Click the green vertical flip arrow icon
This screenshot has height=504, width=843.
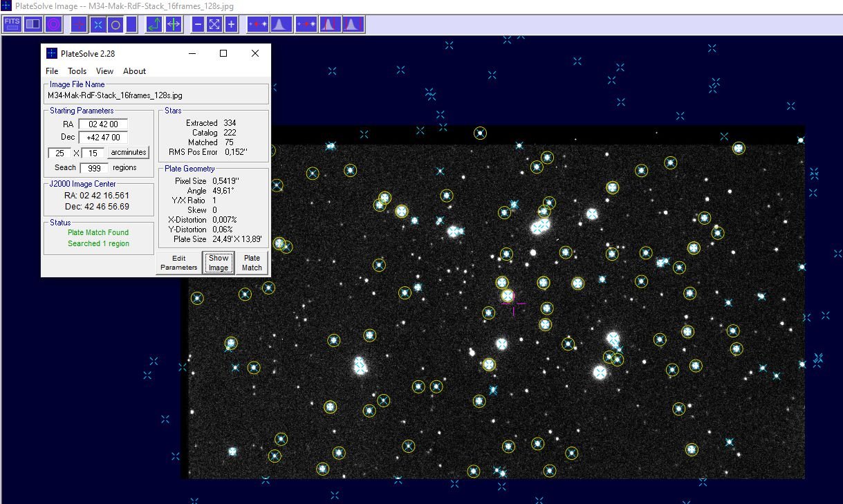click(153, 24)
